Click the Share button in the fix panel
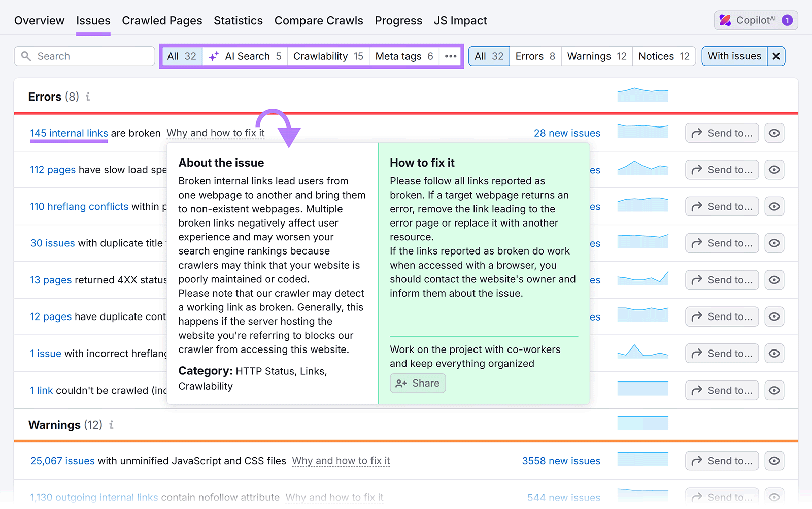812x509 pixels. click(x=418, y=383)
